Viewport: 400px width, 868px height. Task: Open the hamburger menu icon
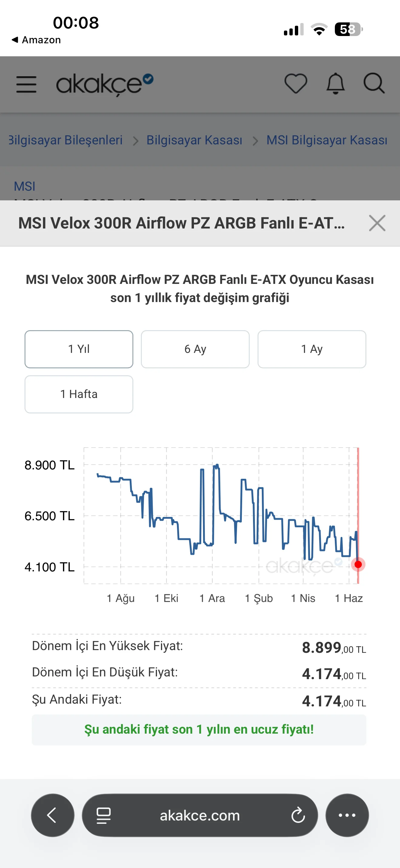pyautogui.click(x=26, y=84)
